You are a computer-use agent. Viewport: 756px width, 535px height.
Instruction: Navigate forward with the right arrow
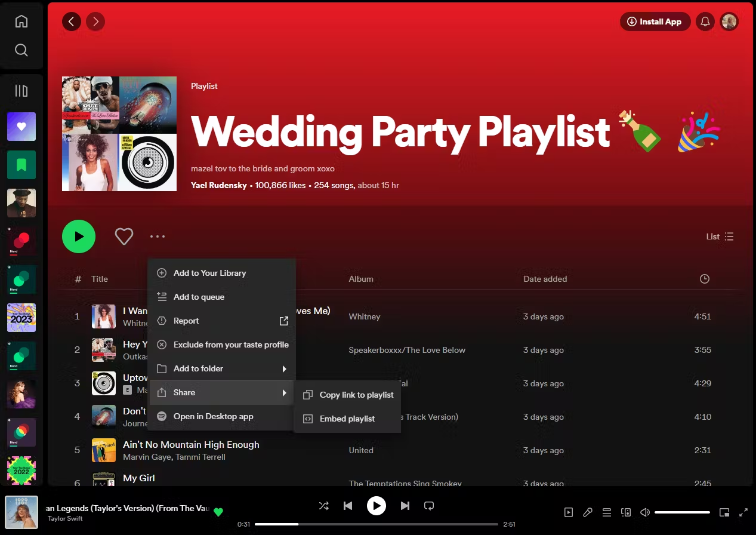(95, 22)
